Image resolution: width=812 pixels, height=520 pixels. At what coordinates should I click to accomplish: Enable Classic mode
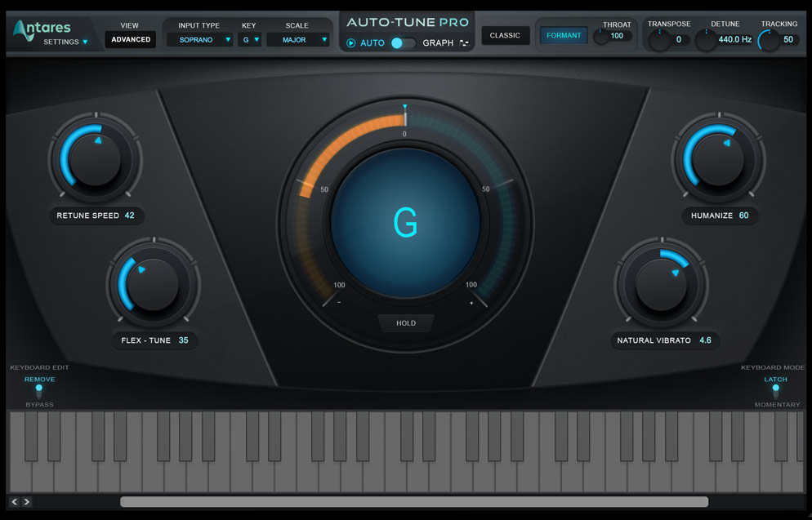(x=505, y=35)
